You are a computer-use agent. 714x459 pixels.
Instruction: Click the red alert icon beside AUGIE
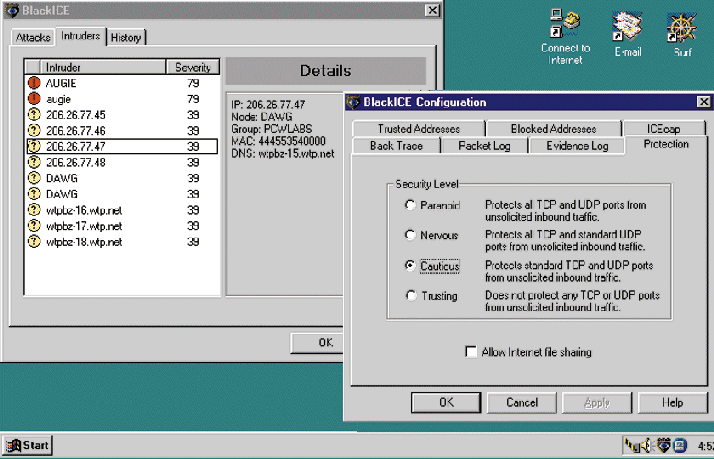pos(34,83)
